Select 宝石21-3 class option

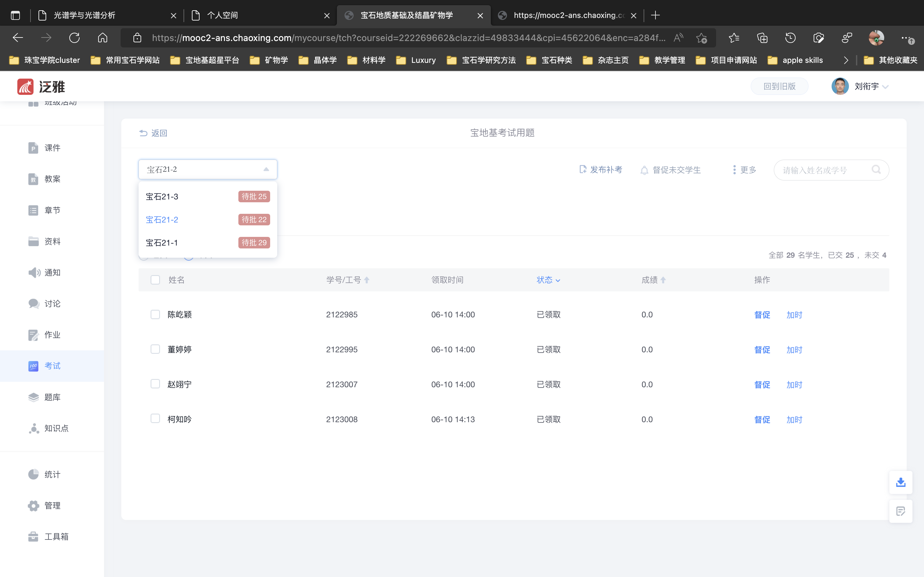tap(162, 197)
